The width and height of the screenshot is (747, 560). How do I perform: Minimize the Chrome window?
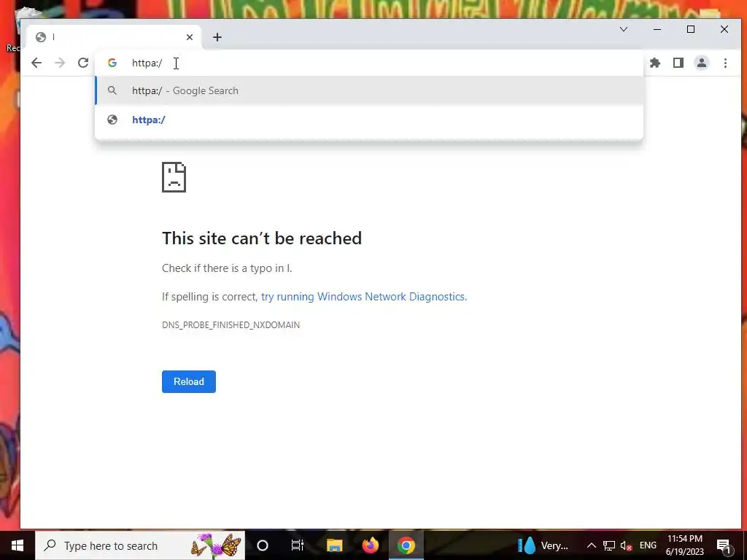(657, 29)
